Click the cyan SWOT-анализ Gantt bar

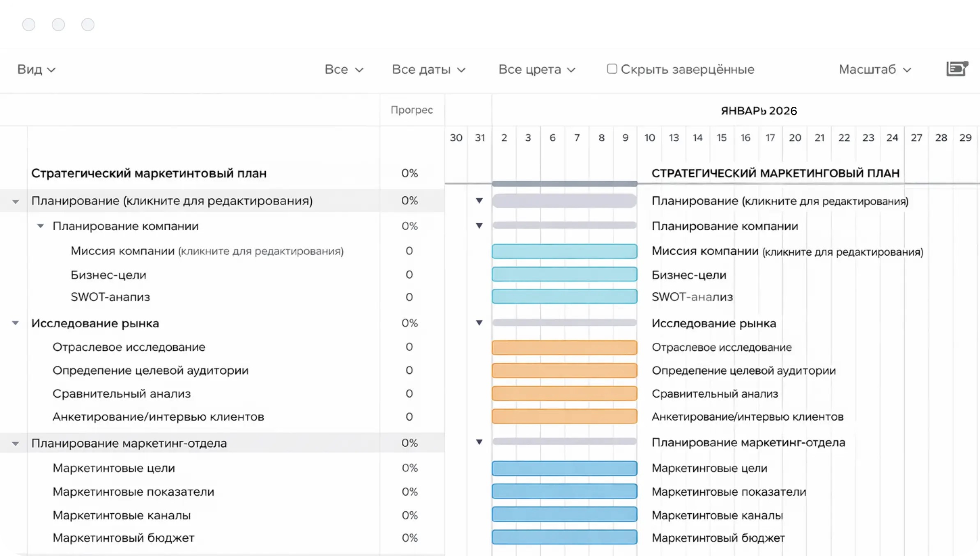[x=564, y=296]
